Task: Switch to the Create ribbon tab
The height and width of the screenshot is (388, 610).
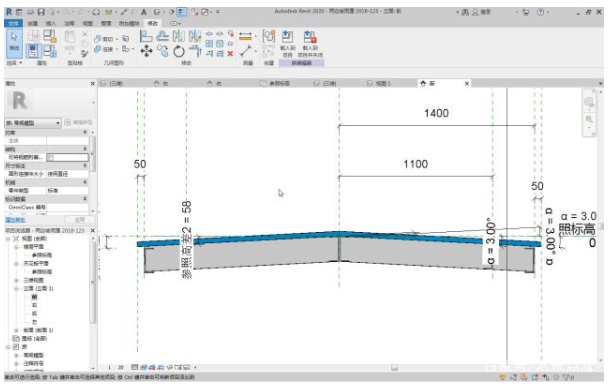Action: pyautogui.click(x=32, y=23)
